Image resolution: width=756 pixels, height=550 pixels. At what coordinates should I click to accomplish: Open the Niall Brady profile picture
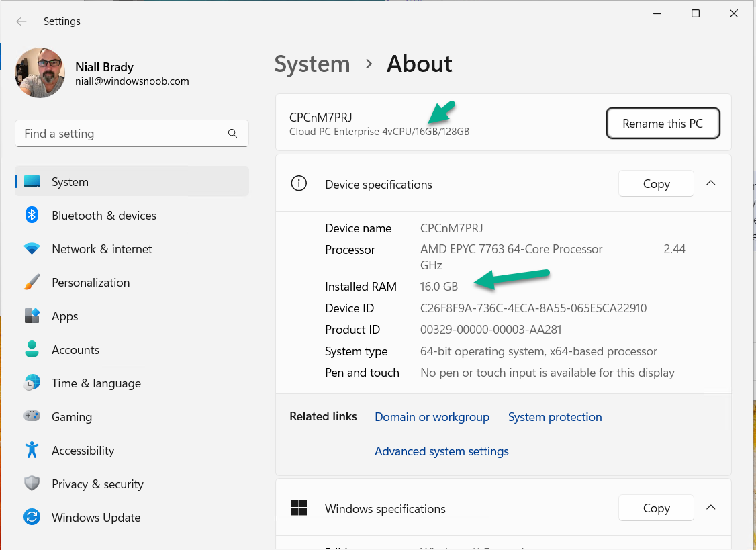click(40, 73)
